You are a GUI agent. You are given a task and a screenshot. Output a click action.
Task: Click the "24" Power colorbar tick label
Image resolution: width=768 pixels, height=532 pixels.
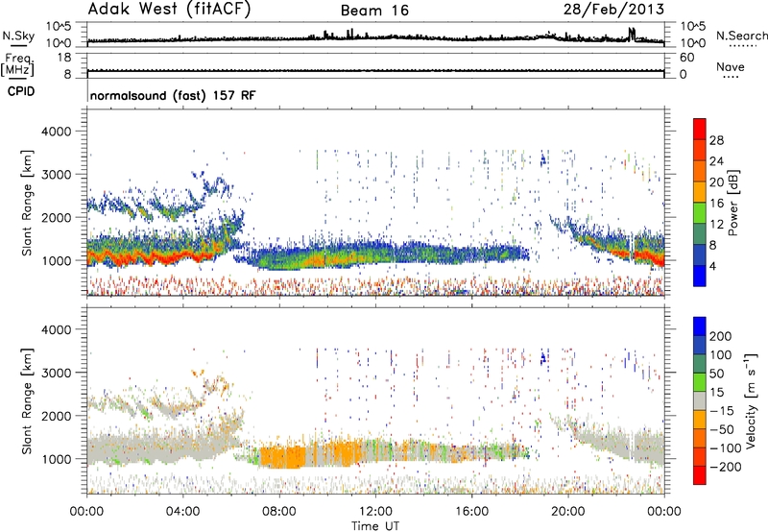[716, 161]
